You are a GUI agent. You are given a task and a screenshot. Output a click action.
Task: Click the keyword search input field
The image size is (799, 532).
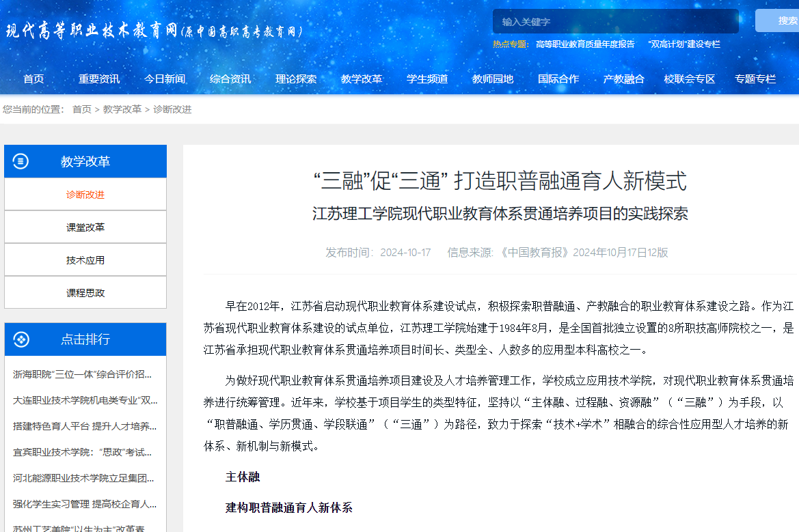[x=615, y=21]
